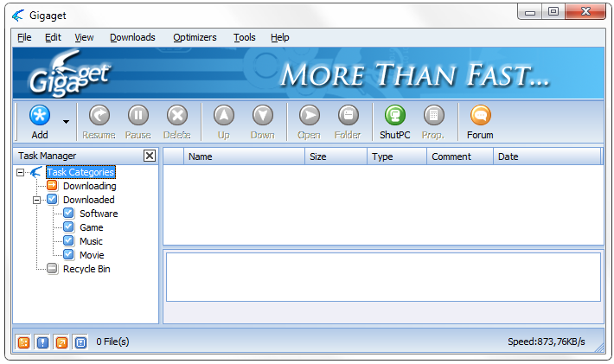Open the File menu
The height and width of the screenshot is (364, 614).
(24, 37)
